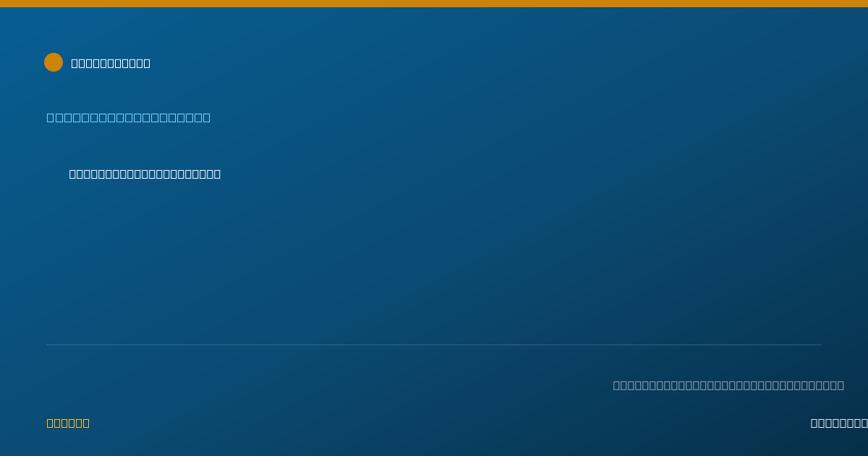Click the orange circle logo icon
Image resolution: width=868 pixels, height=456 pixels.
click(54, 62)
